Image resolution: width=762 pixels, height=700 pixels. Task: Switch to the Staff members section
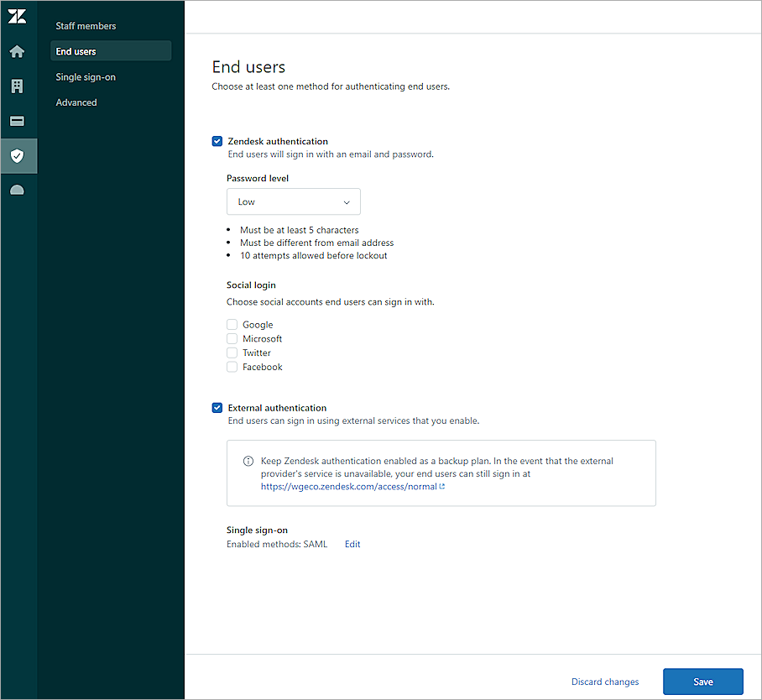pos(86,26)
